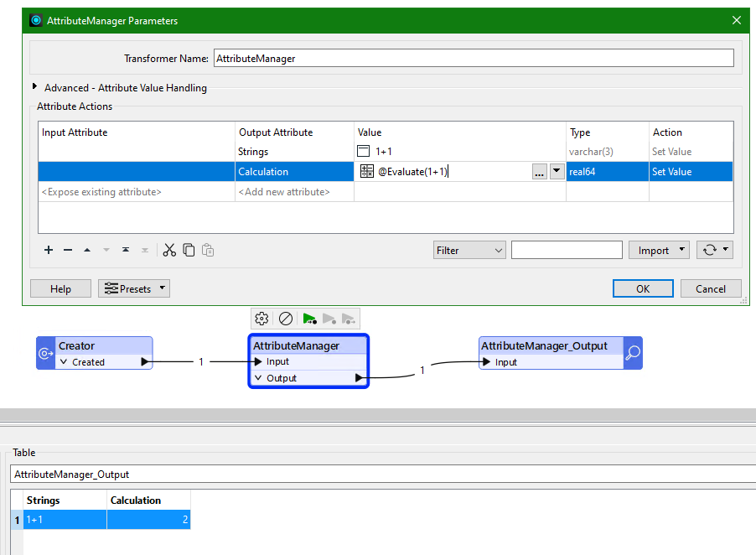Select the Strings output attribute cell
756x555 pixels.
pyautogui.click(x=294, y=152)
